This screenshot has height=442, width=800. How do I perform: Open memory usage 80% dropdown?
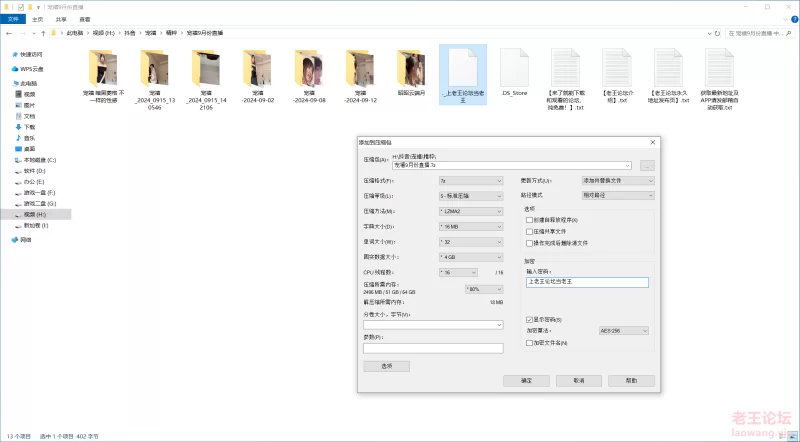pyautogui.click(x=484, y=289)
